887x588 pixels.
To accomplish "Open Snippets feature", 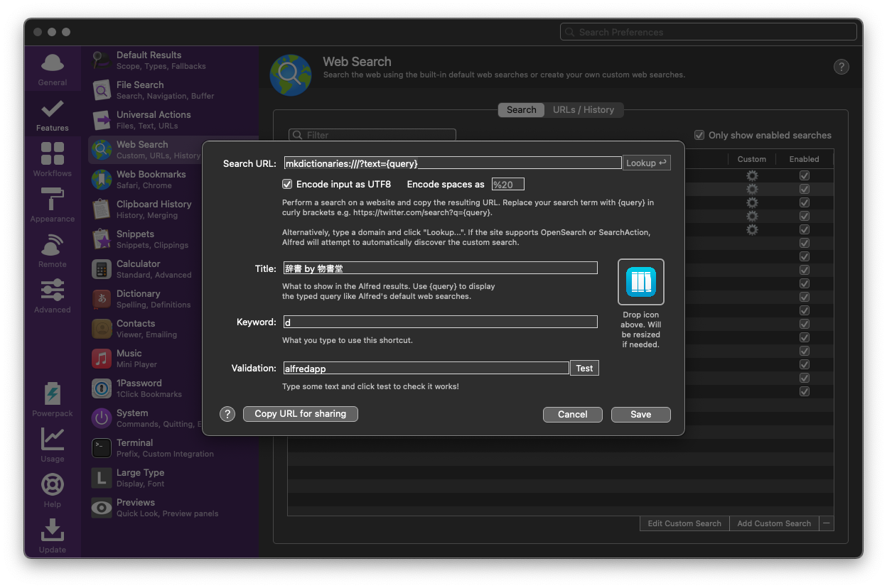I will point(145,239).
